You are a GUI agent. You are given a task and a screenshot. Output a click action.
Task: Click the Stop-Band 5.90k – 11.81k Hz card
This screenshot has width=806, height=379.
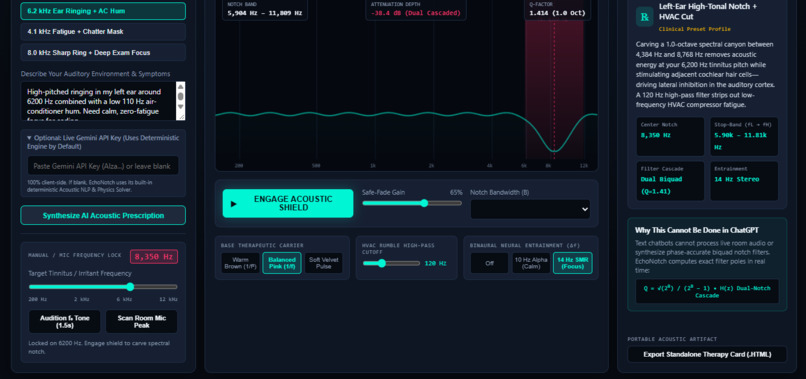(x=744, y=136)
